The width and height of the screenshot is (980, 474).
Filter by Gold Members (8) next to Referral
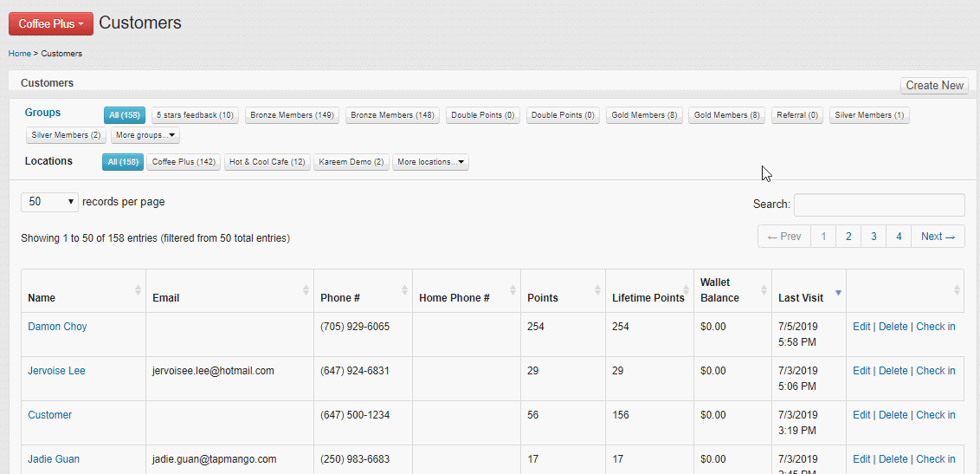[x=727, y=115]
